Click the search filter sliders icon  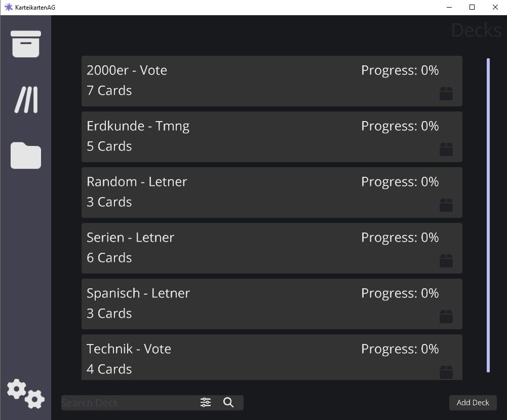205,402
